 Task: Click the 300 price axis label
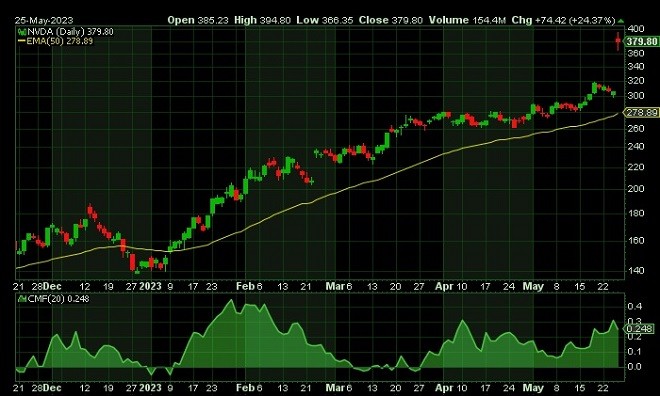coord(636,96)
